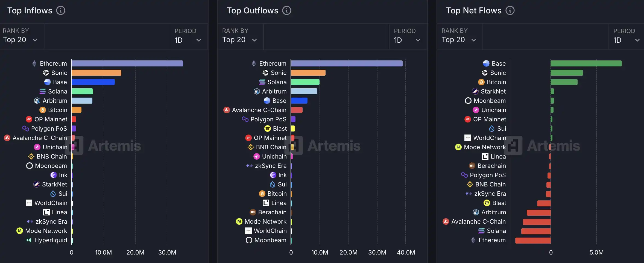Open Period 1D dropdown in Top Net Flows
The height and width of the screenshot is (263, 644).
pyautogui.click(x=627, y=36)
